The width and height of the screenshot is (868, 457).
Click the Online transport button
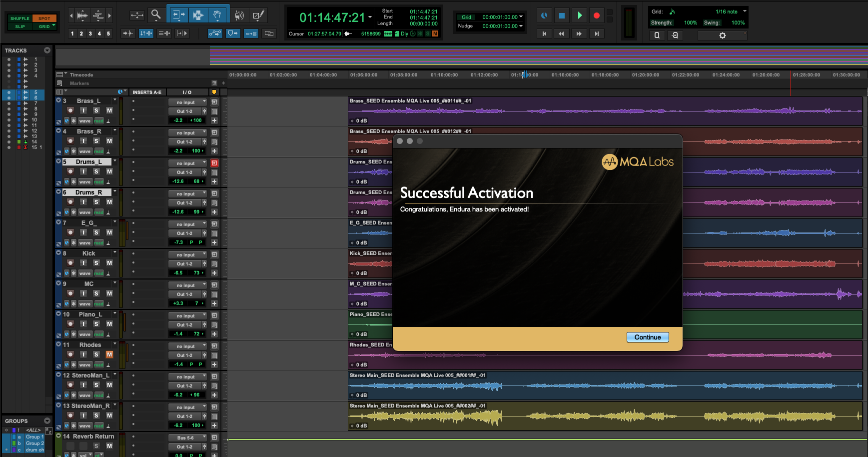pyautogui.click(x=544, y=15)
